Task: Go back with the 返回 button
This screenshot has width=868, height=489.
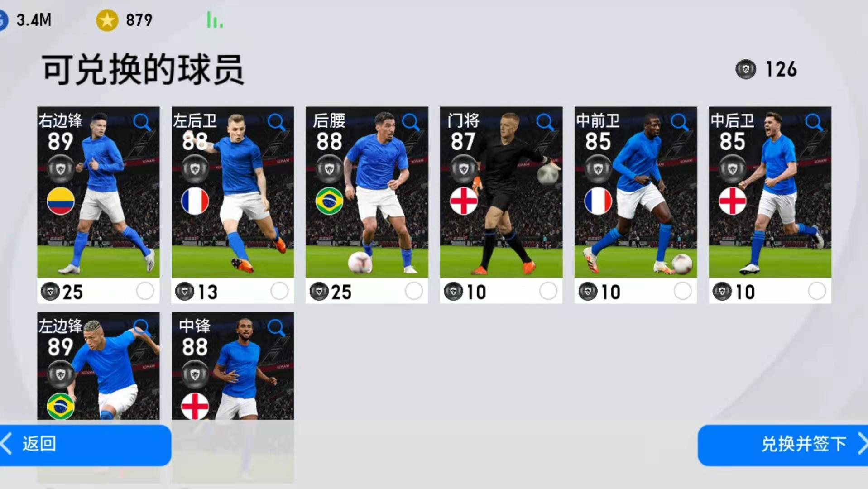Action: [x=85, y=444]
